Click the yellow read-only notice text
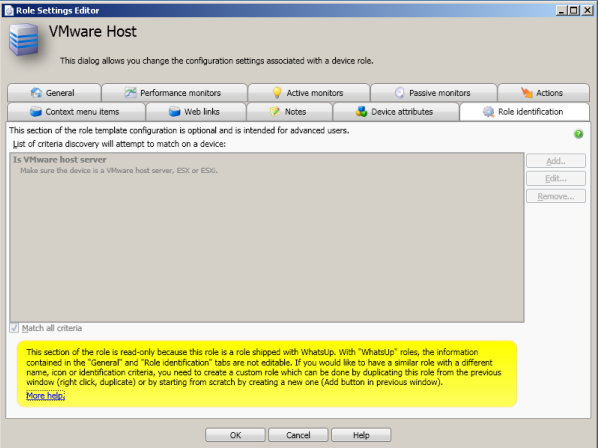This screenshot has height=448, width=598. pyautogui.click(x=264, y=367)
